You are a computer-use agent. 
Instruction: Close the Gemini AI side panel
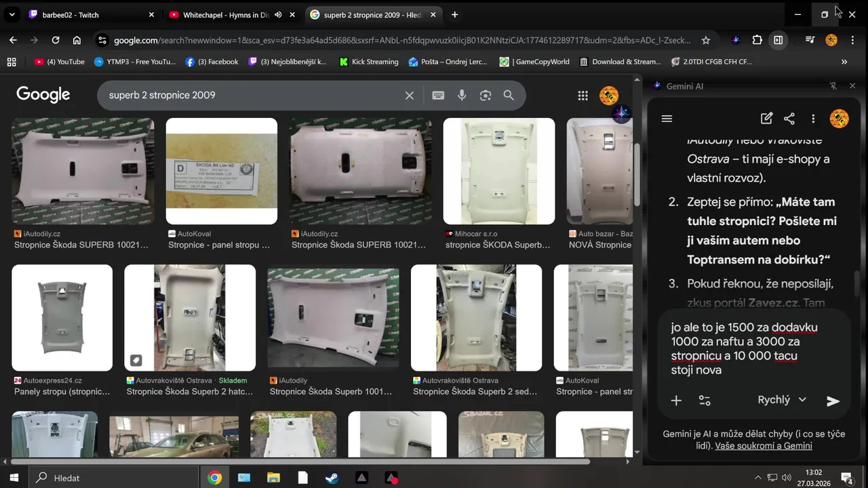click(852, 86)
